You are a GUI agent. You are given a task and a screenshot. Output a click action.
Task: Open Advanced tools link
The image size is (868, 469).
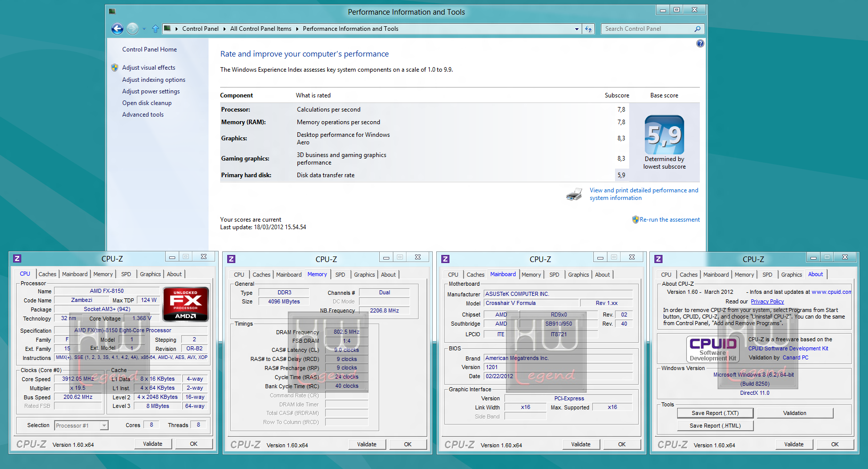[x=143, y=115]
